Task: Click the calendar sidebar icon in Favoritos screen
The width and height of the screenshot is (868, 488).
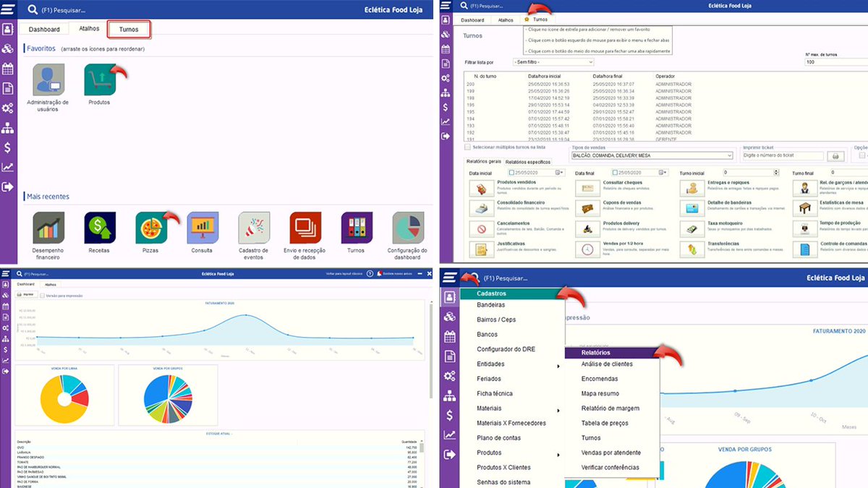Action: tap(7, 69)
